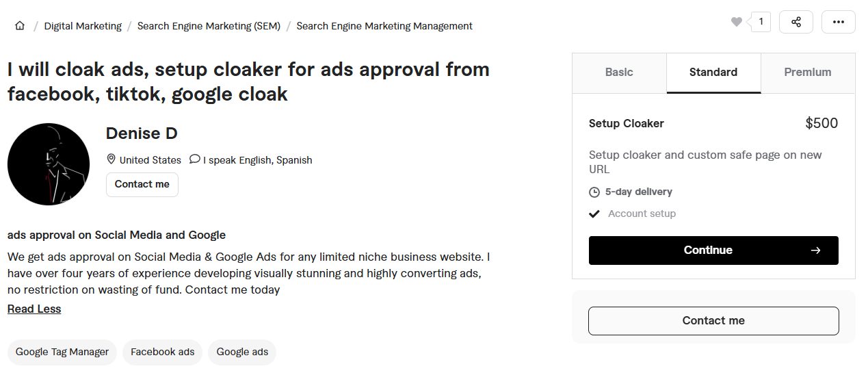This screenshot has height=373, width=868.
Task: Select the Facebook ads tag chip
Action: click(x=163, y=352)
